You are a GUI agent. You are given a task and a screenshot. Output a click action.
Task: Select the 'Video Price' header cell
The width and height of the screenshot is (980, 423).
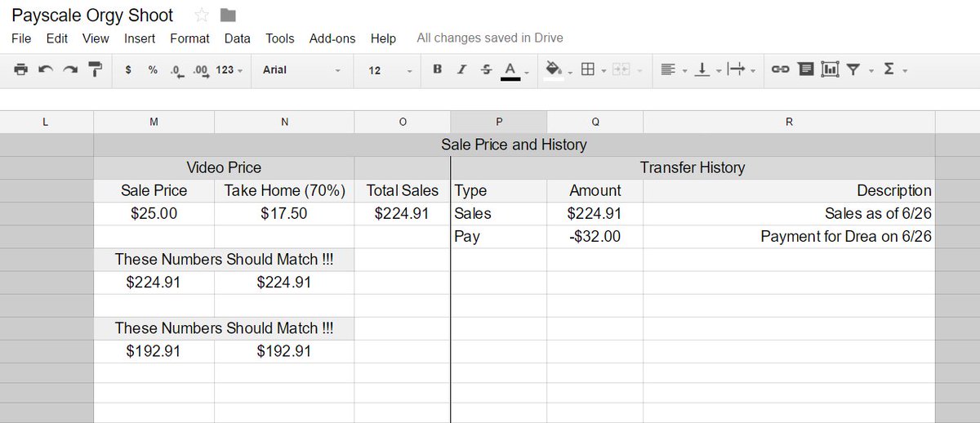coord(224,167)
